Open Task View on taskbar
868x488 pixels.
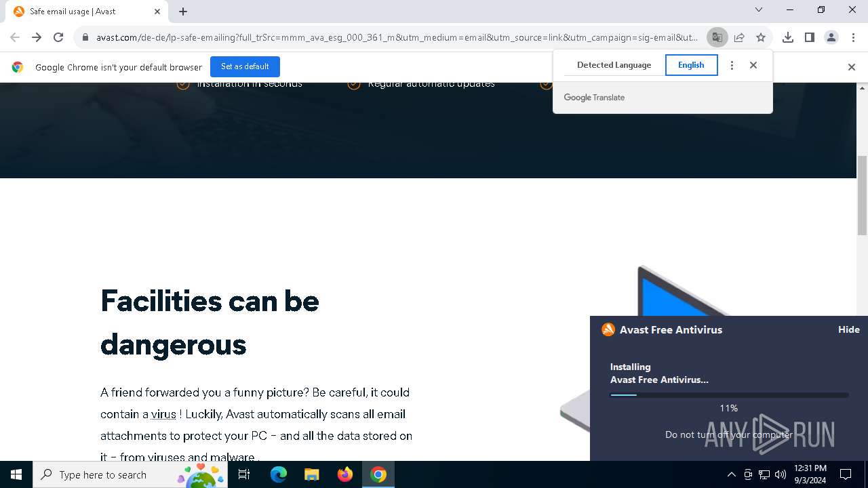pos(244,474)
